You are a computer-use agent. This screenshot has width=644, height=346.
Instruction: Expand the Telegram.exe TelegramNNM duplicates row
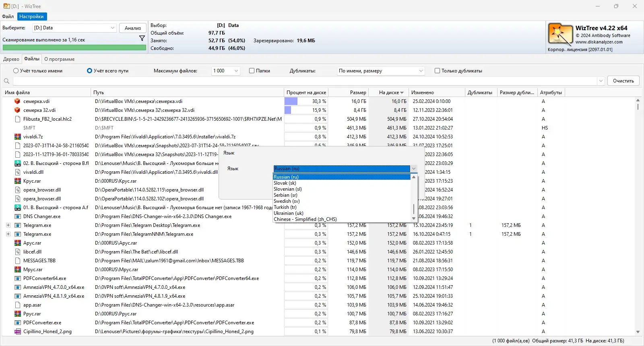pos(8,234)
